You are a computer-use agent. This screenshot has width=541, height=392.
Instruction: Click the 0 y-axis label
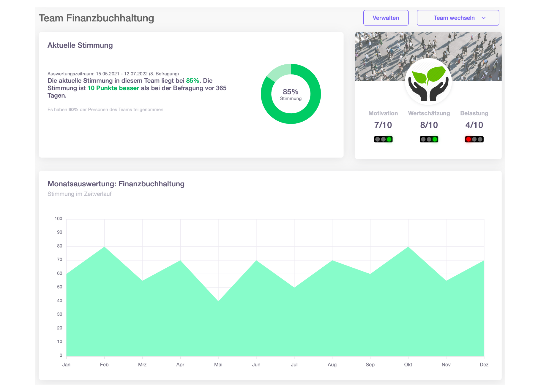point(61,356)
